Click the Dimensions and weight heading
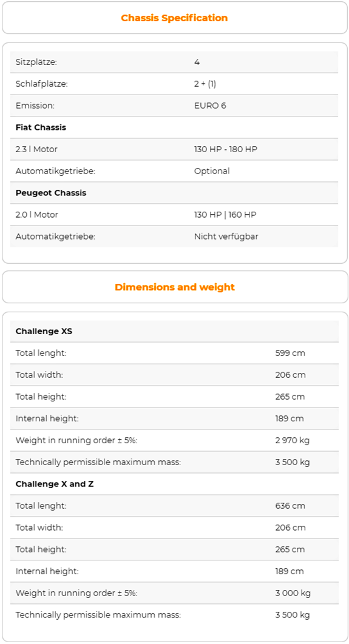Image resolution: width=349 pixels, height=644 pixels. pos(175,287)
